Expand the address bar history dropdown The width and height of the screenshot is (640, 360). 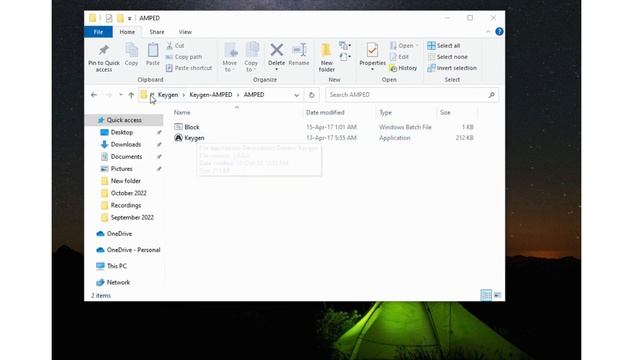(x=296, y=95)
